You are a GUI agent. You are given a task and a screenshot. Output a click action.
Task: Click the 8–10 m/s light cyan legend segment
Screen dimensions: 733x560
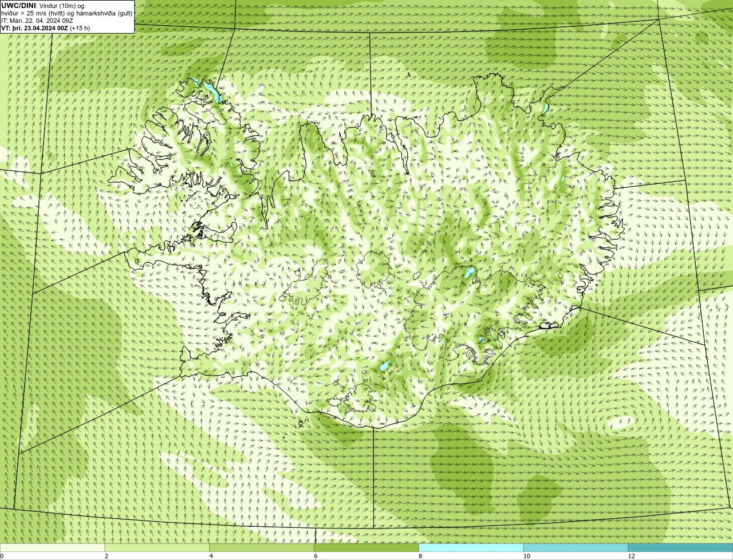pyautogui.click(x=471, y=548)
